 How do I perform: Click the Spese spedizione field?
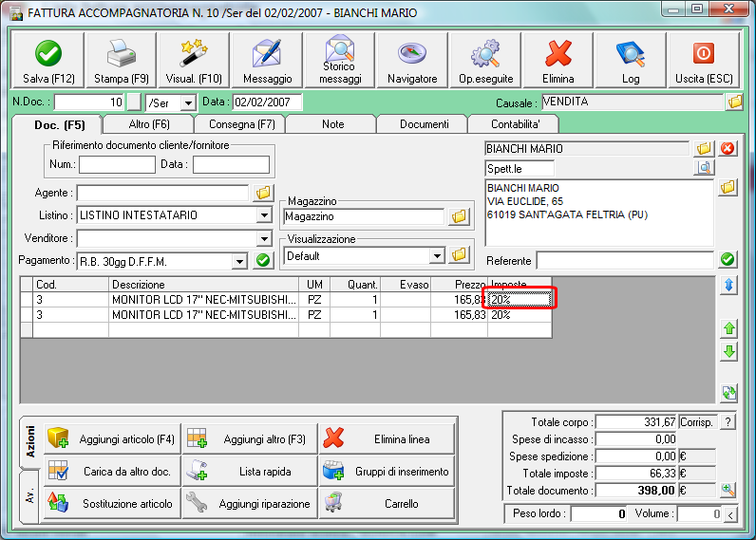click(636, 456)
